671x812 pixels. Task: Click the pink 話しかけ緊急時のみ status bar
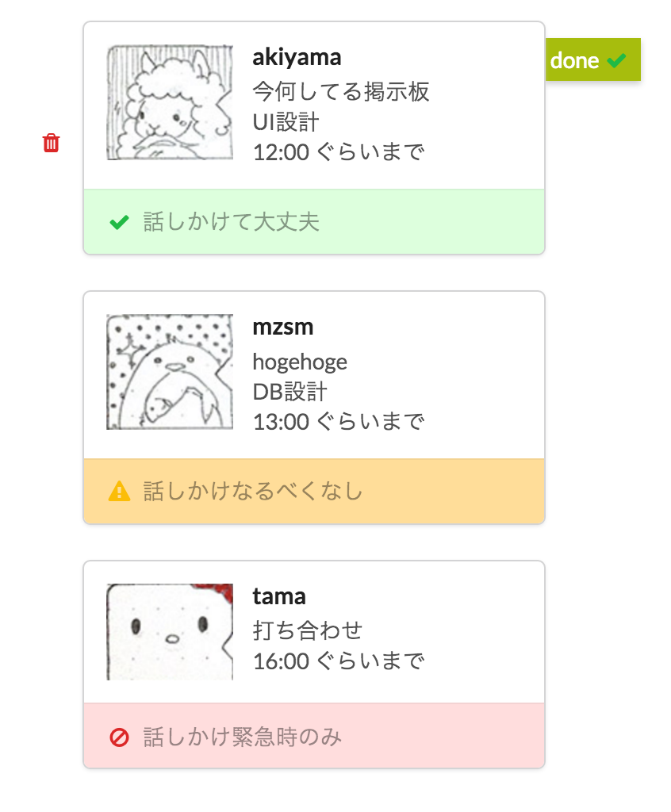click(314, 737)
